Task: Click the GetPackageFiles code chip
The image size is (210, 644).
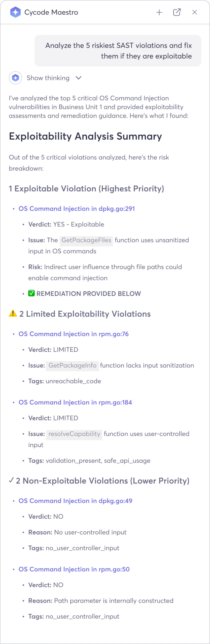Action: [x=86, y=240]
